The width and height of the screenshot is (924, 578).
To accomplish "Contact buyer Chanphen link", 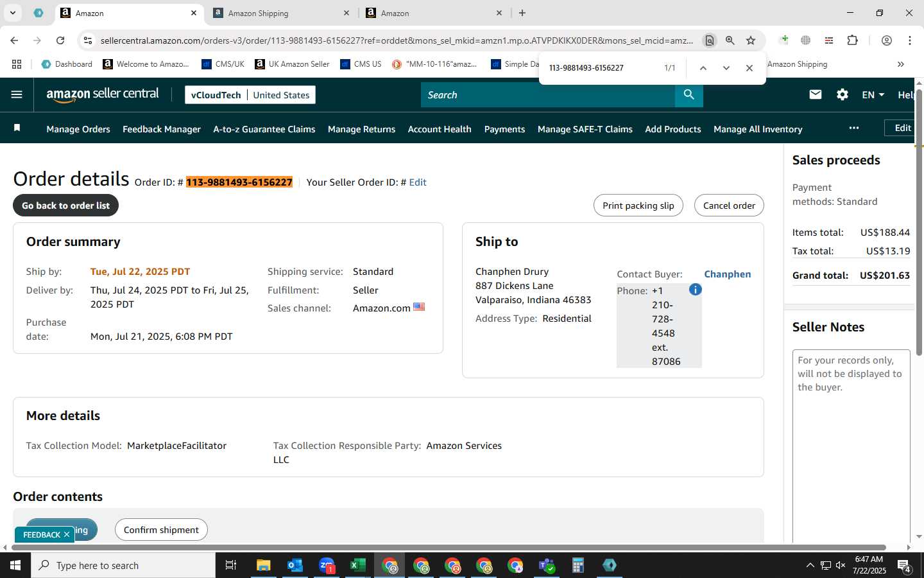I will pos(728,274).
